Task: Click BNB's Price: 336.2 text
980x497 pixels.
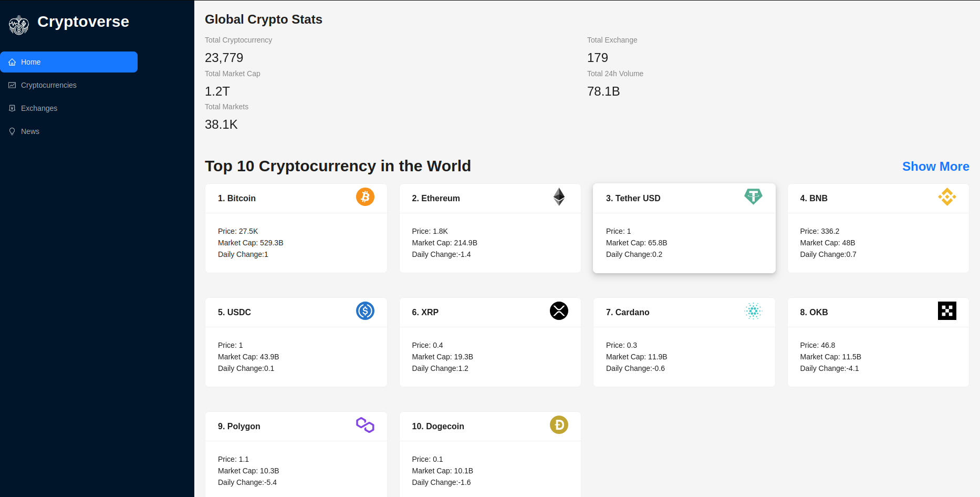Action: tap(819, 231)
